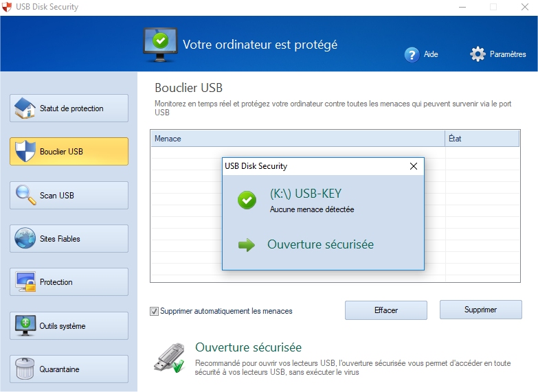Click the protected computer monitor icon in header
Screen dimensions: 538x392
[x=160, y=45]
